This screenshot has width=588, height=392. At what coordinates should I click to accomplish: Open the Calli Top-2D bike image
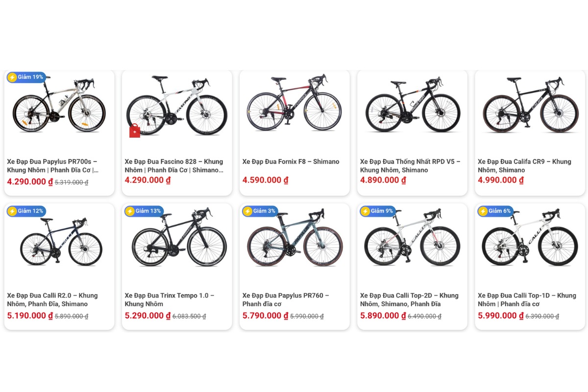pos(412,239)
